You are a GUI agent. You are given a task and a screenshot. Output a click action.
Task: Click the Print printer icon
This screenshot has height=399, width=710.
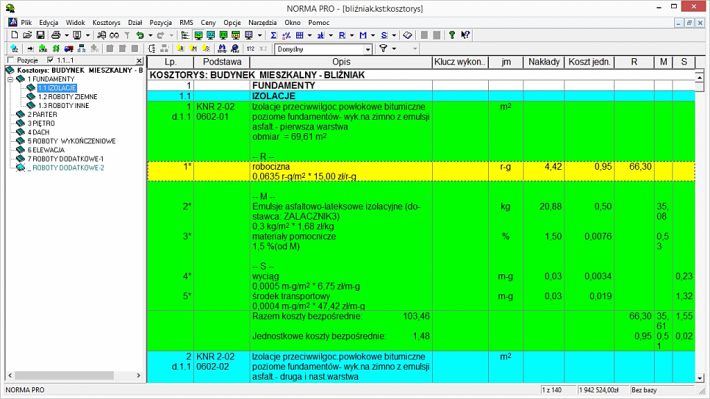coord(56,35)
